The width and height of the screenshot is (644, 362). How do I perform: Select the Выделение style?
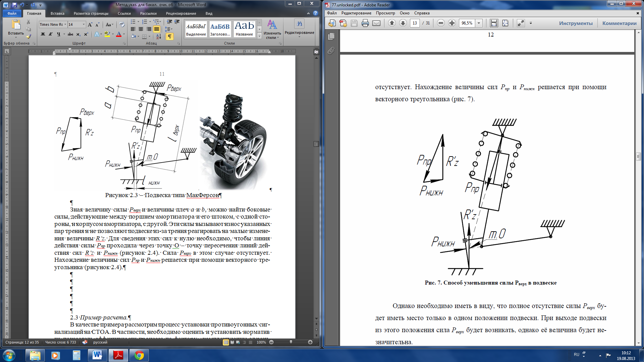pyautogui.click(x=196, y=29)
